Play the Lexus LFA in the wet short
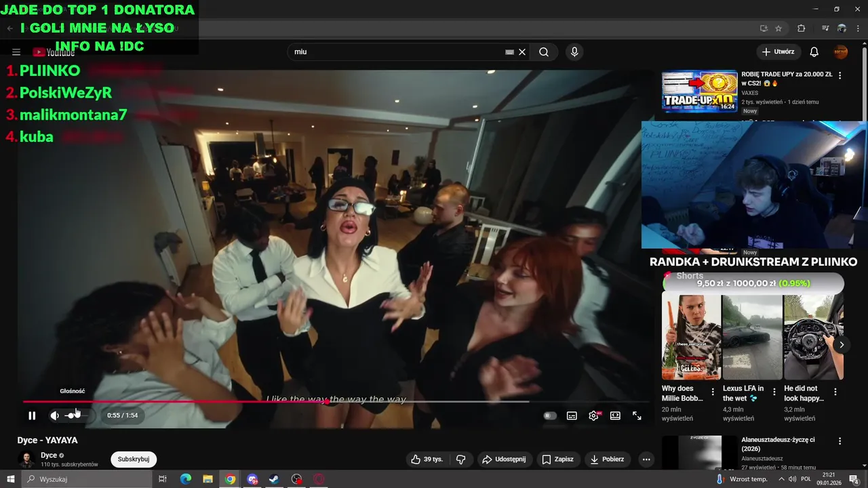 pyautogui.click(x=752, y=337)
